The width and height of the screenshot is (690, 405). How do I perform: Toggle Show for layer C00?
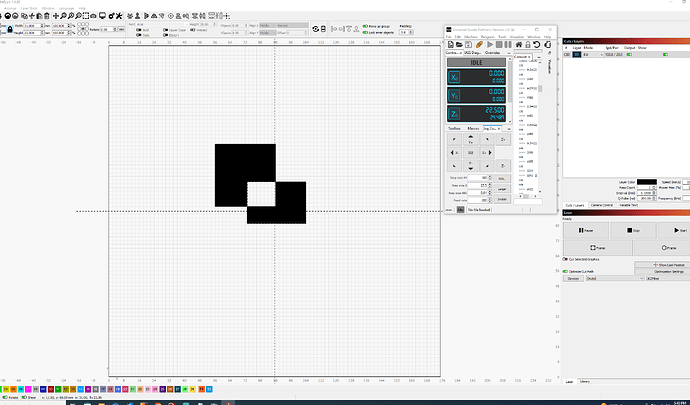pyautogui.click(x=665, y=55)
